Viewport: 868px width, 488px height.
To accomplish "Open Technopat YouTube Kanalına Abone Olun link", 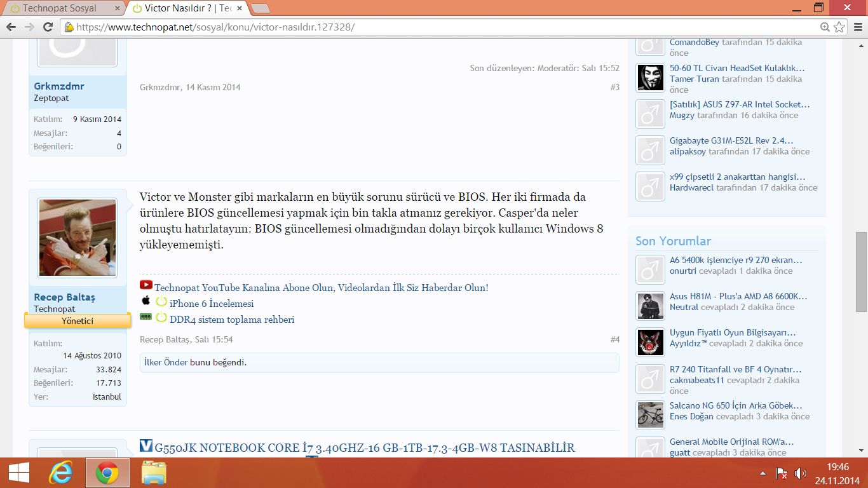I will tap(322, 288).
